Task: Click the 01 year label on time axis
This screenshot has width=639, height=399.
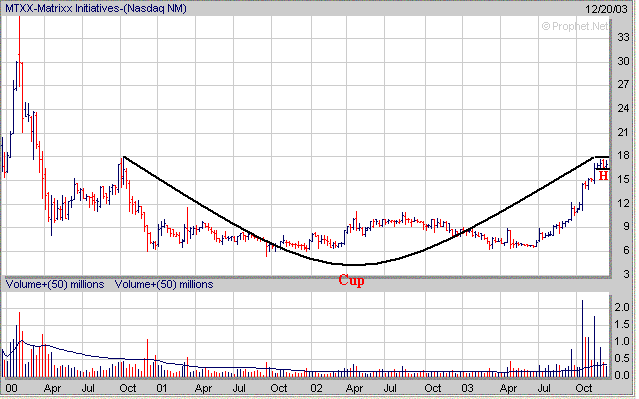Action: (x=162, y=388)
